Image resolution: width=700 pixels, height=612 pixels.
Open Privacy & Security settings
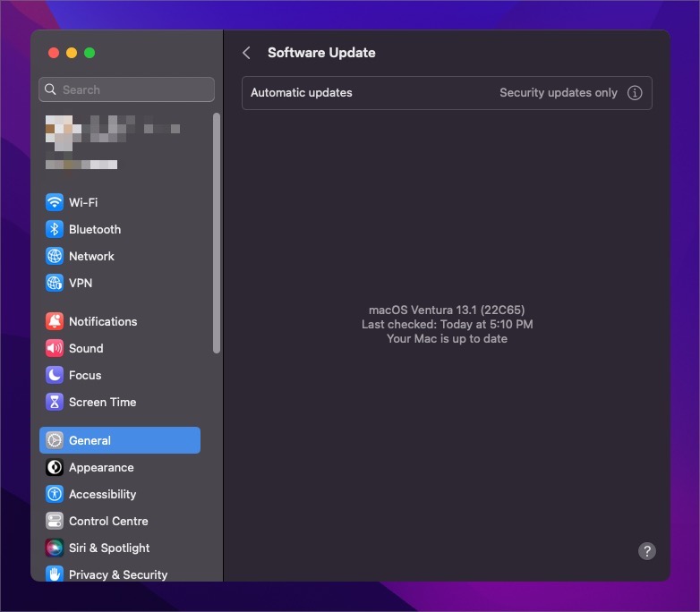[x=117, y=574]
